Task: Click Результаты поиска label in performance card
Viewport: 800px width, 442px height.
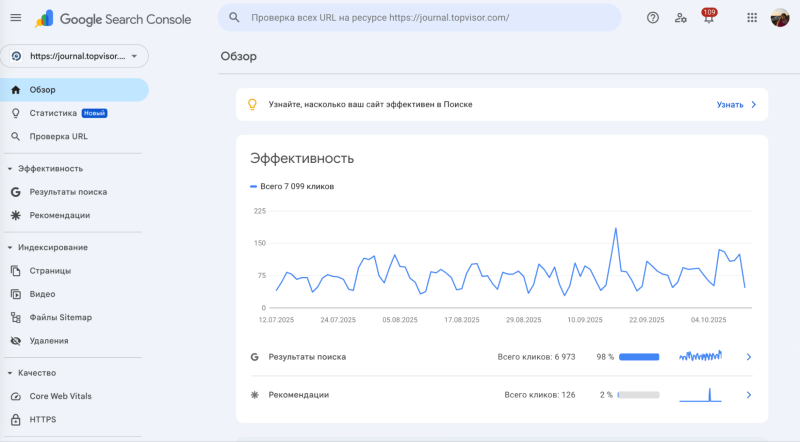Action: tap(307, 357)
